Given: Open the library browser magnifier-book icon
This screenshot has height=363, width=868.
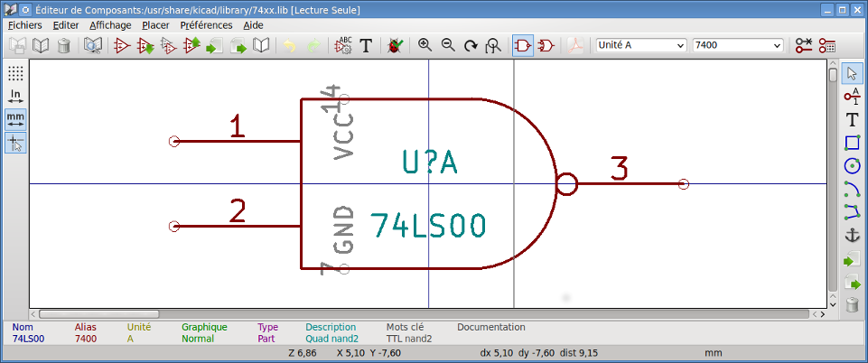Looking at the screenshot, I should click(x=92, y=45).
